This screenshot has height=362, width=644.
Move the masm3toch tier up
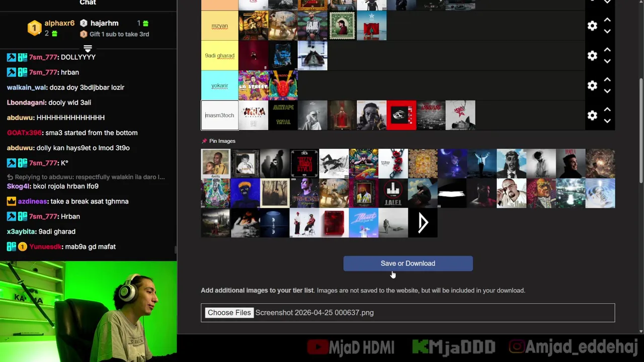[607, 109]
